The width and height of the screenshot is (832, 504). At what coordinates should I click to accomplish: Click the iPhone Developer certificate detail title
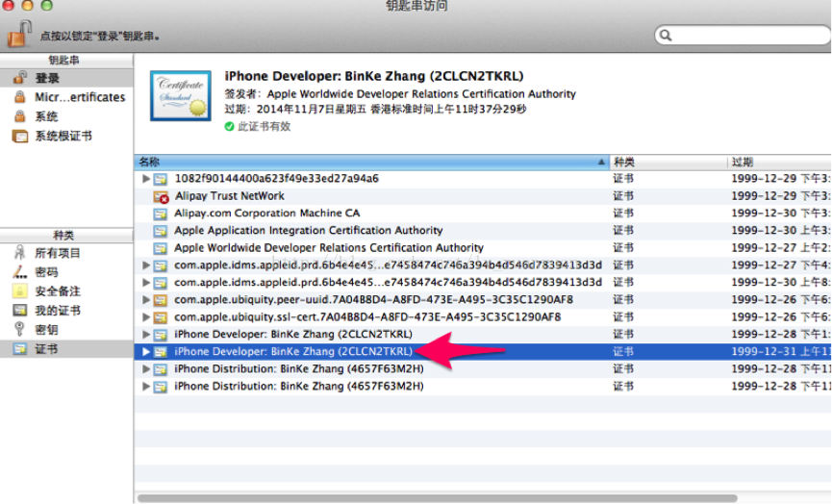tap(374, 76)
